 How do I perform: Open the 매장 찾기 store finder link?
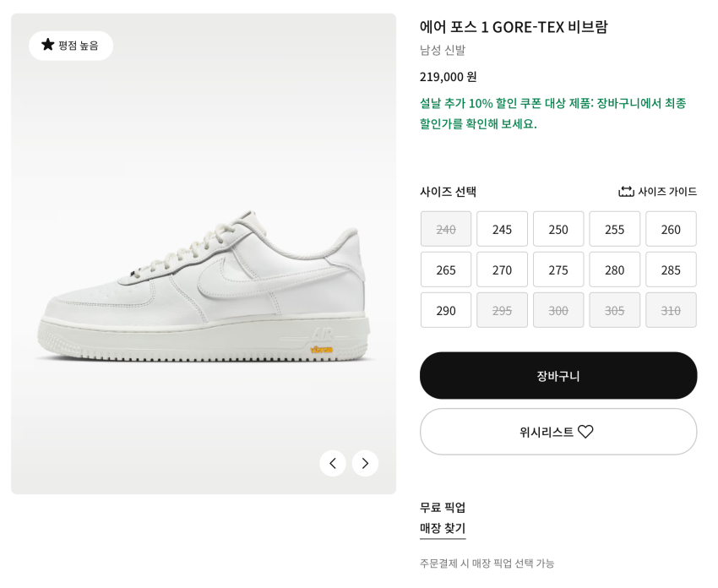tap(443, 528)
